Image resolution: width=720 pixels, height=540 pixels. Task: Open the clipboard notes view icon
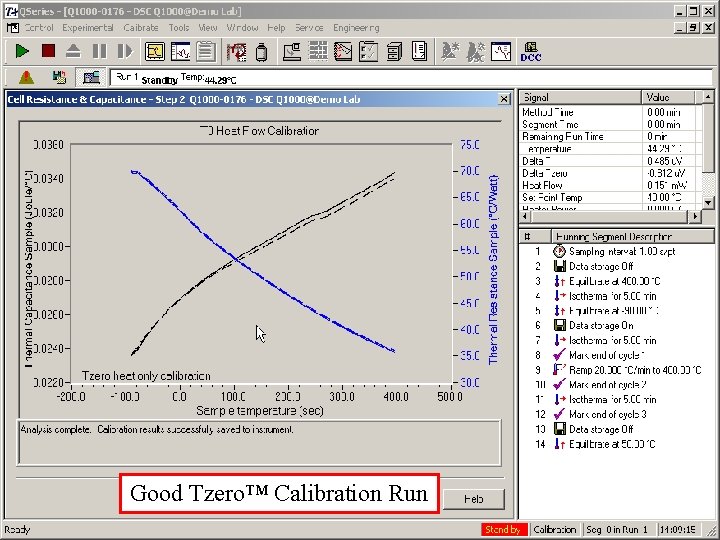click(x=206, y=51)
